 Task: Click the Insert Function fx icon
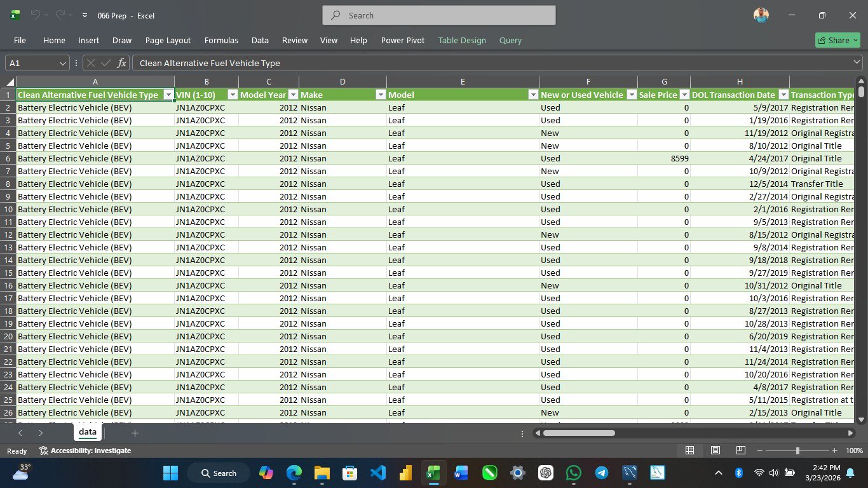point(121,63)
